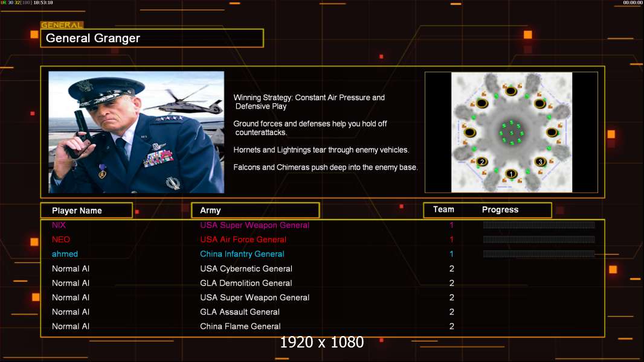Click the Team column header
The height and width of the screenshot is (362, 644).
click(443, 209)
